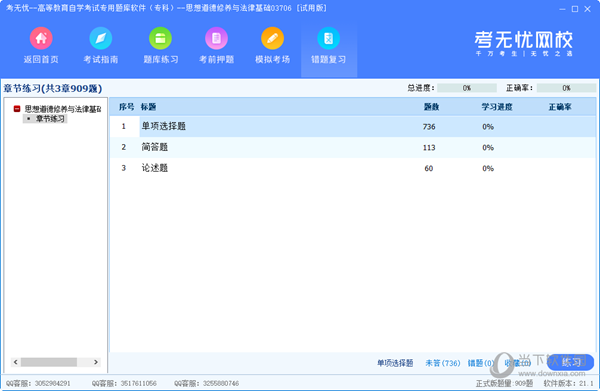
Task: Click the 标题 column header
Action: (148, 107)
